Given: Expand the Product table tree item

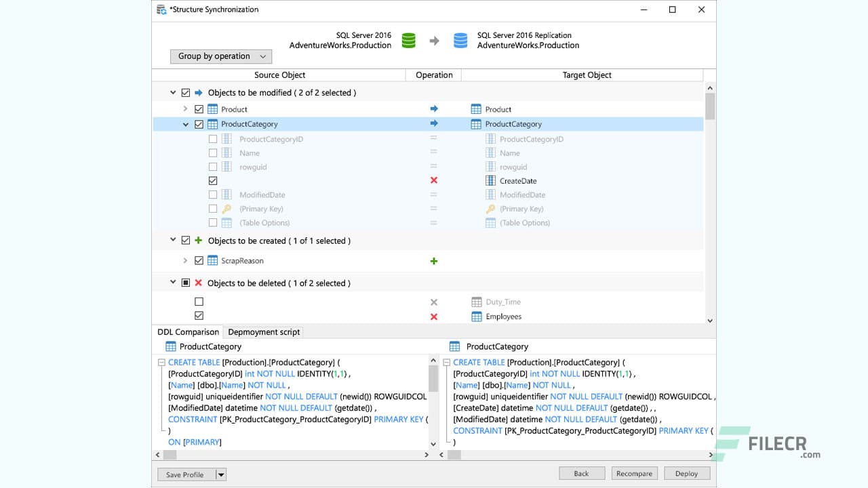Looking at the screenshot, I should click(x=185, y=108).
